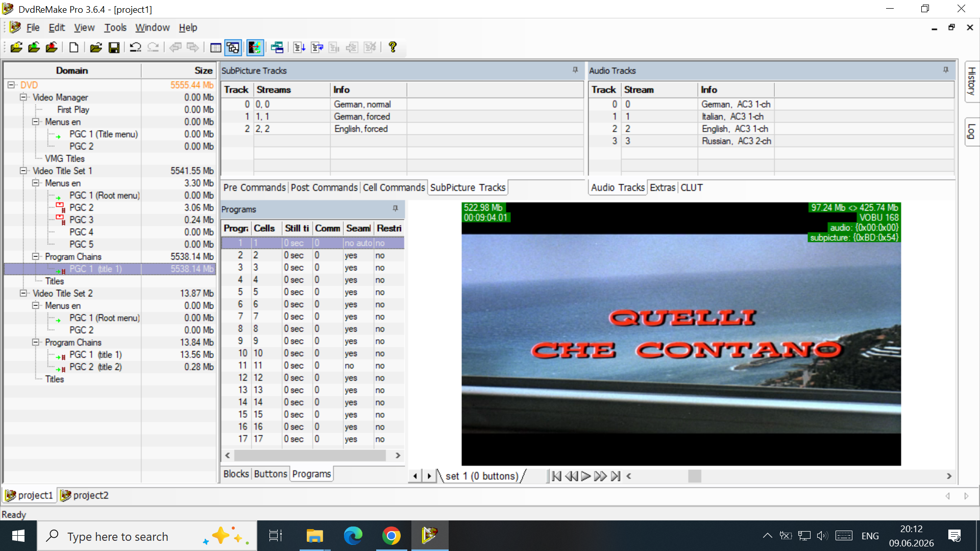Select PGC 2 (title 2) in Video Title Set 2
This screenshot has width=980, height=551.
(x=95, y=366)
